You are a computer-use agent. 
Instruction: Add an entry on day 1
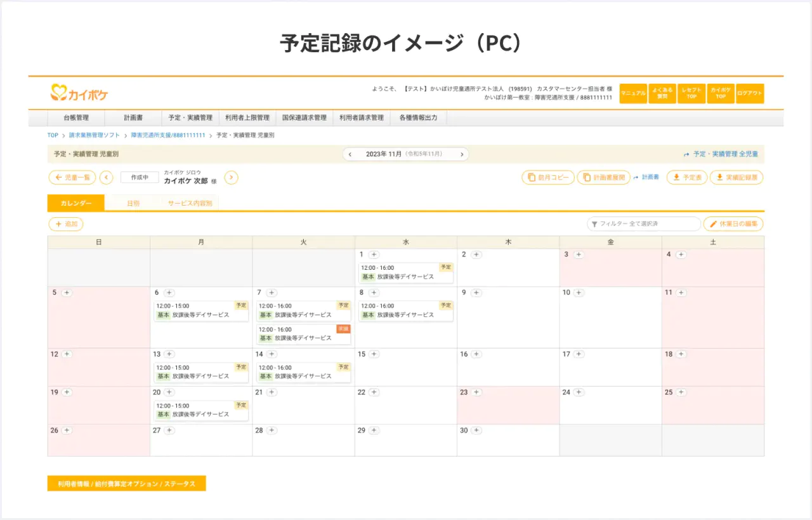coord(374,255)
